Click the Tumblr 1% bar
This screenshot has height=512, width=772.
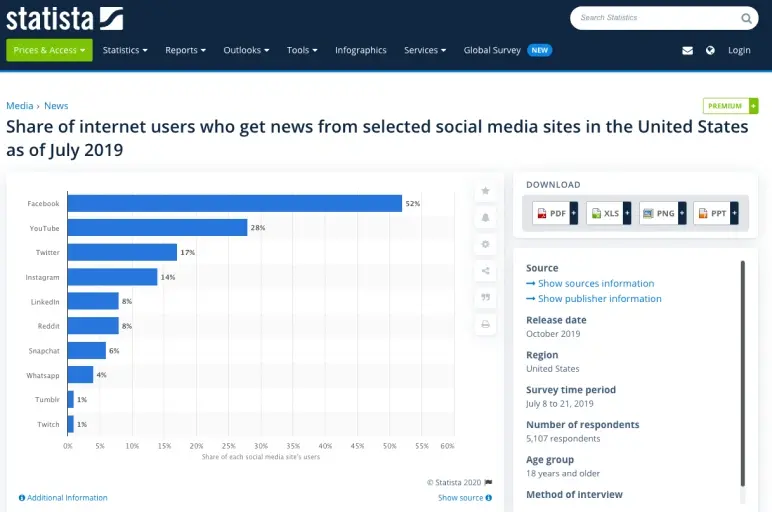(71, 399)
